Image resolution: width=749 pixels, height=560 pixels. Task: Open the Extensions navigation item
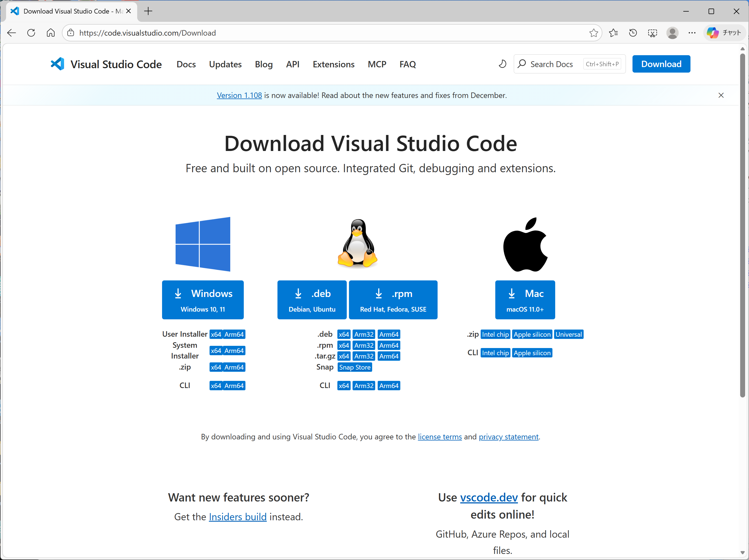tap(333, 64)
